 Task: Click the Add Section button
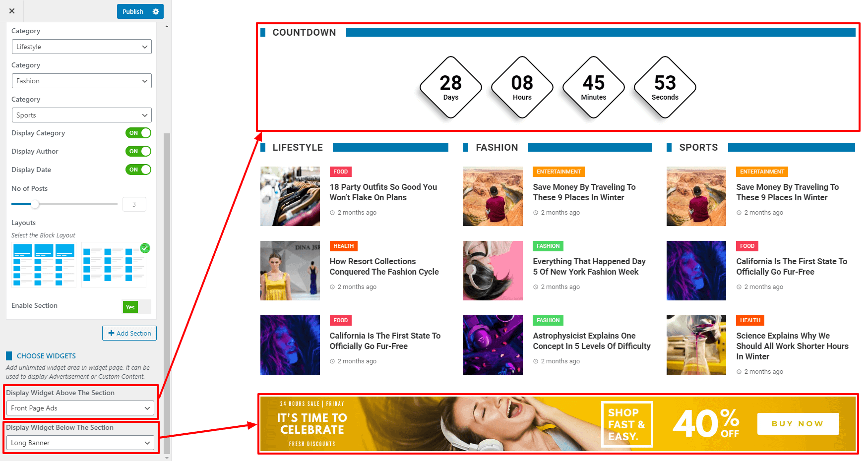click(x=129, y=333)
